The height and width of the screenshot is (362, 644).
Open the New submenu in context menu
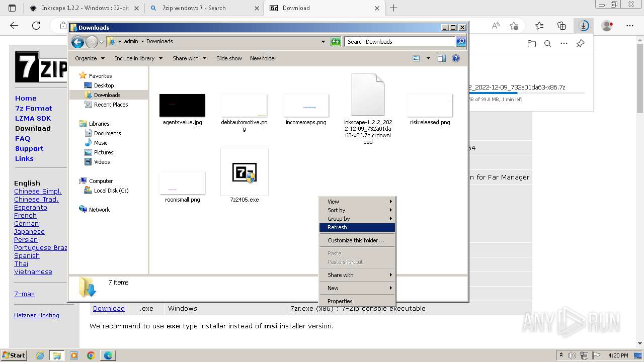(357, 288)
